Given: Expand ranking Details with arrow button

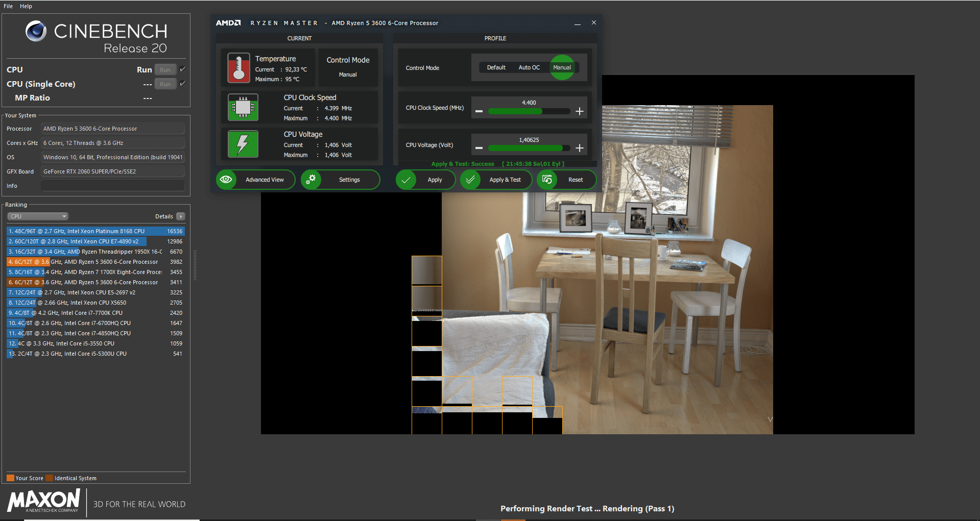Looking at the screenshot, I should click(181, 216).
